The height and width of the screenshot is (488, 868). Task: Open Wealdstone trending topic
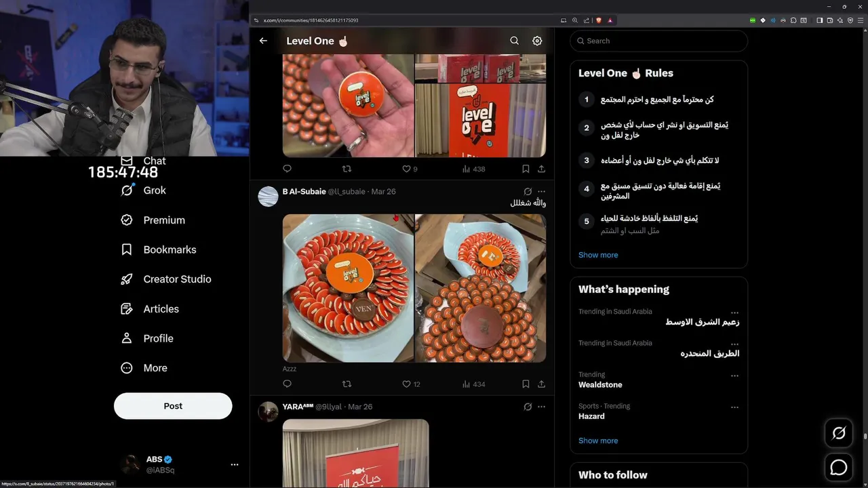click(x=600, y=384)
